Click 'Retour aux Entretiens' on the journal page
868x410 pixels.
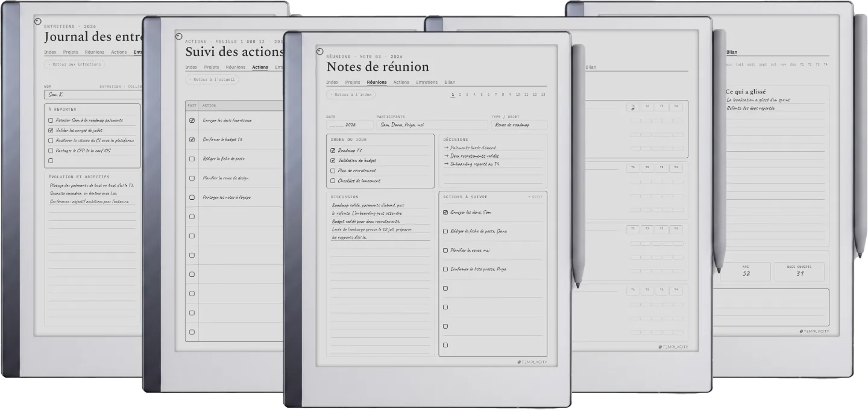74,64
